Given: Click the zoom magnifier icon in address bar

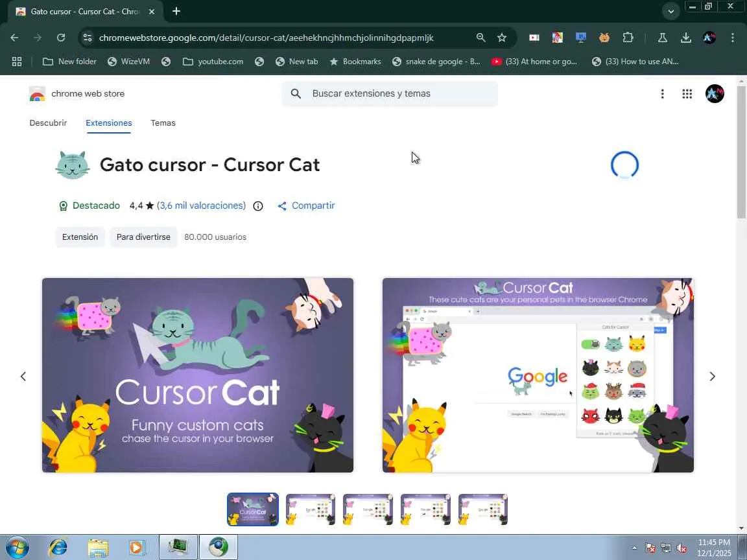Looking at the screenshot, I should [x=480, y=38].
